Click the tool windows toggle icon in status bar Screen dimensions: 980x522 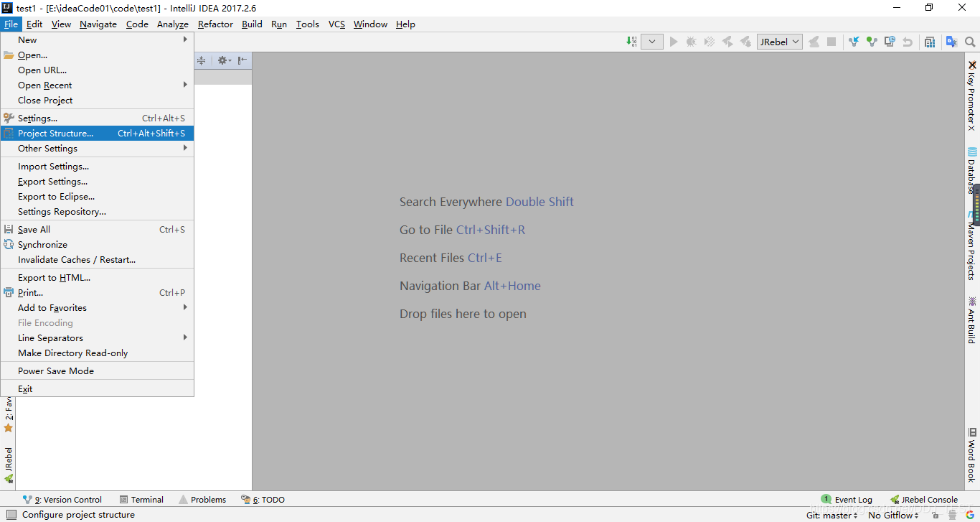pyautogui.click(x=10, y=515)
